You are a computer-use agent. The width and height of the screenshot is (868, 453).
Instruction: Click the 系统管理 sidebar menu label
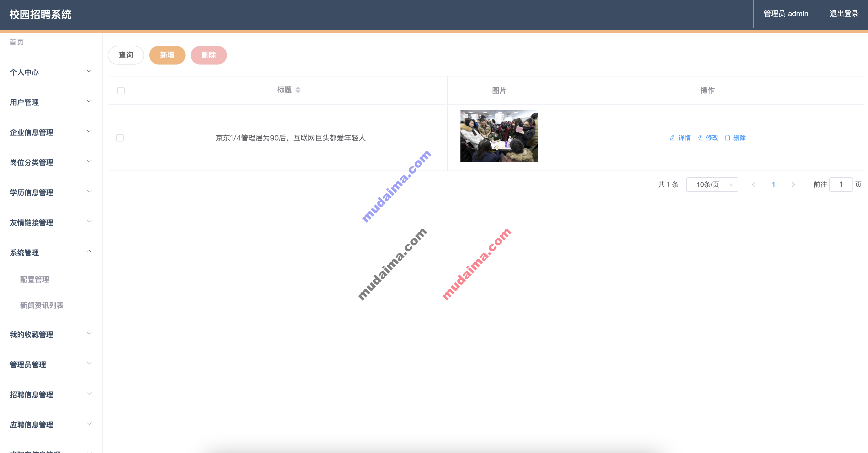point(24,253)
